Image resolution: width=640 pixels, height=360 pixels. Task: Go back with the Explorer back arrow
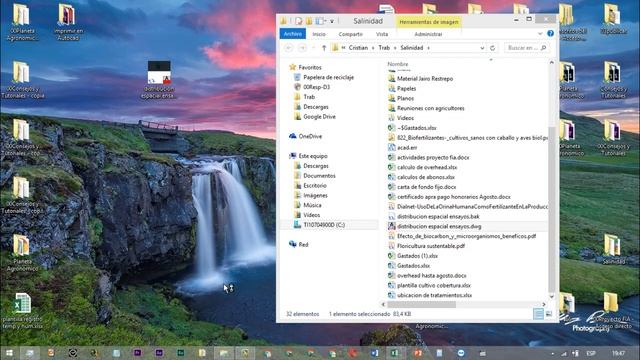[x=289, y=48]
